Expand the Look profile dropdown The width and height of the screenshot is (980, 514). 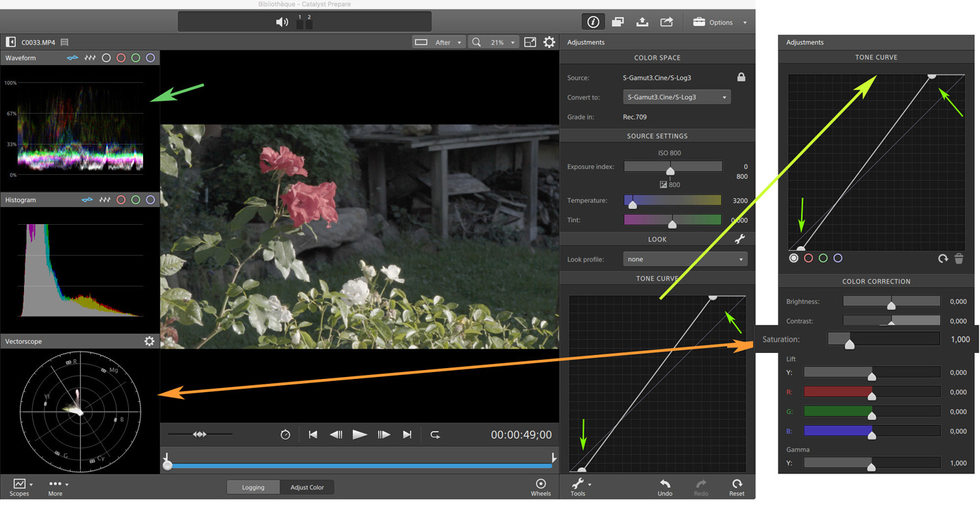tap(685, 259)
